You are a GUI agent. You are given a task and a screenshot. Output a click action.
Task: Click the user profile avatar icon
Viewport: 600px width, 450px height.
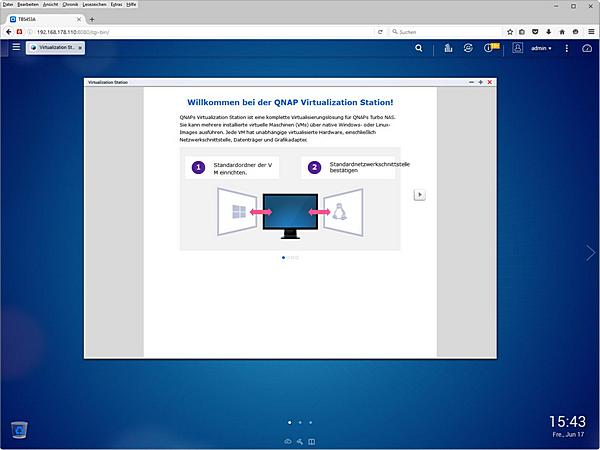pyautogui.click(x=517, y=48)
